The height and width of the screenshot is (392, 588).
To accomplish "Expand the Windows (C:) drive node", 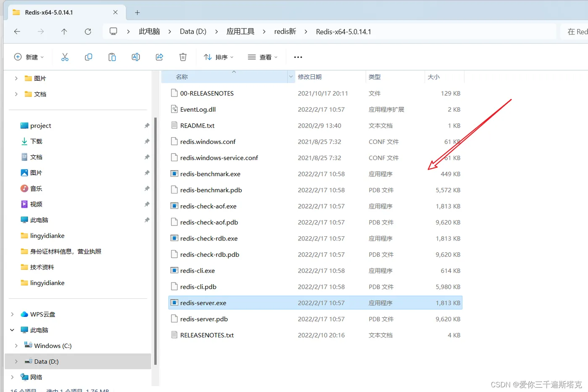I will [x=16, y=345].
